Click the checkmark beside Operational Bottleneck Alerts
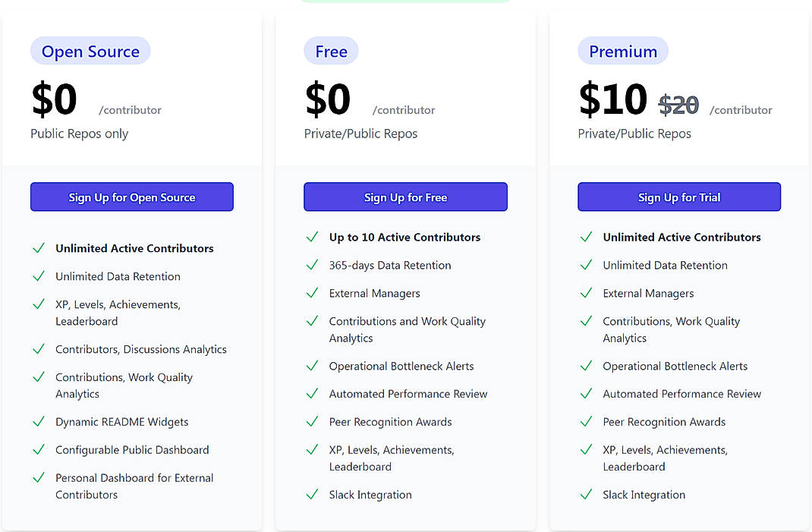The width and height of the screenshot is (812, 532). click(x=312, y=366)
